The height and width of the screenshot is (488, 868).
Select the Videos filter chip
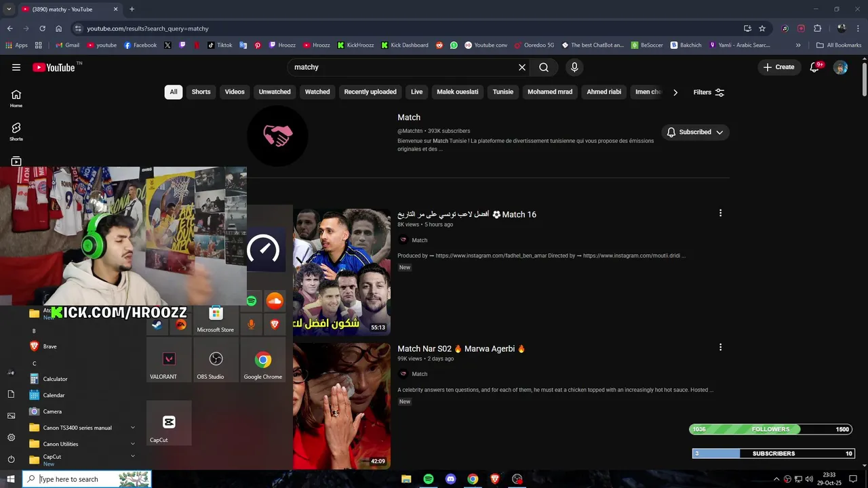coord(235,92)
